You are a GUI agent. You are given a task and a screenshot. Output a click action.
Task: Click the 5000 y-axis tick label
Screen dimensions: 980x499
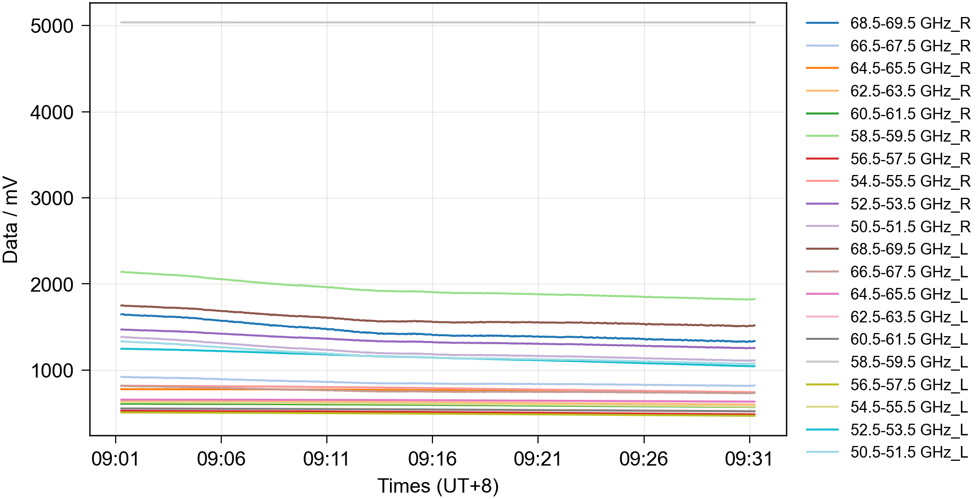coord(51,26)
